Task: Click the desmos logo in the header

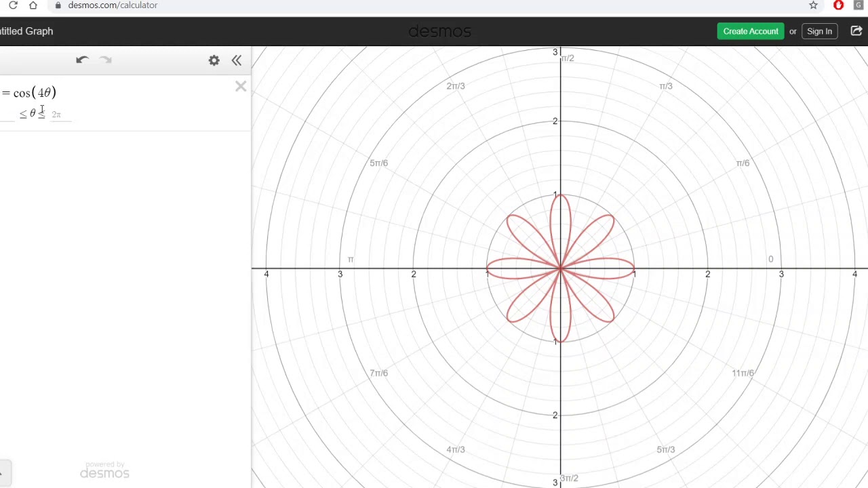Action: click(x=439, y=31)
